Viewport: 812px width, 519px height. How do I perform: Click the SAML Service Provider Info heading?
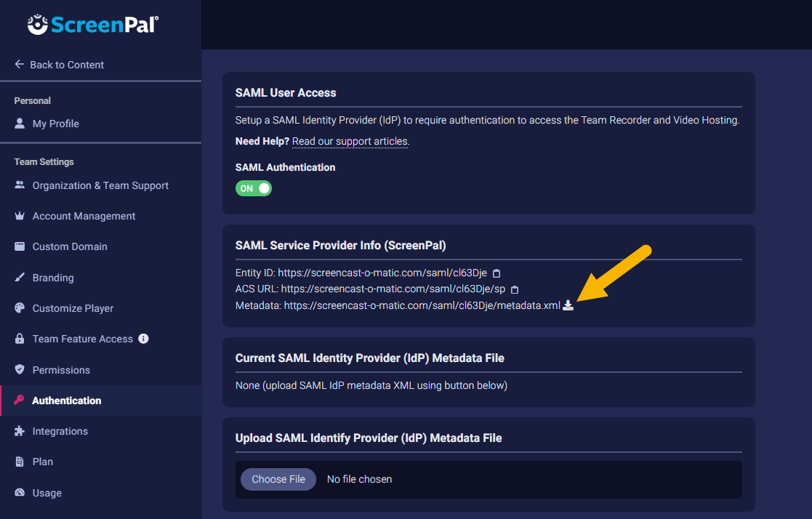pos(341,246)
